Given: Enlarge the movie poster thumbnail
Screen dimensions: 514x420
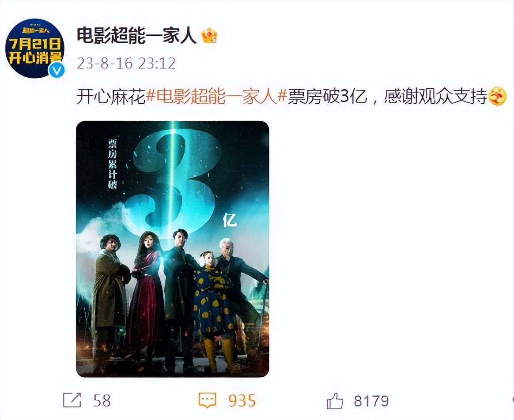Looking at the screenshot, I should [x=173, y=249].
